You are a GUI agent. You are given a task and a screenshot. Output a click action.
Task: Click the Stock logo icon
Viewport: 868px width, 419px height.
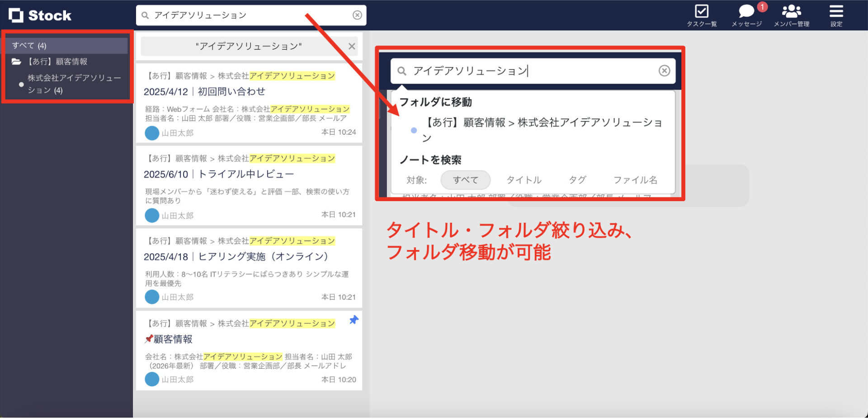point(17,15)
